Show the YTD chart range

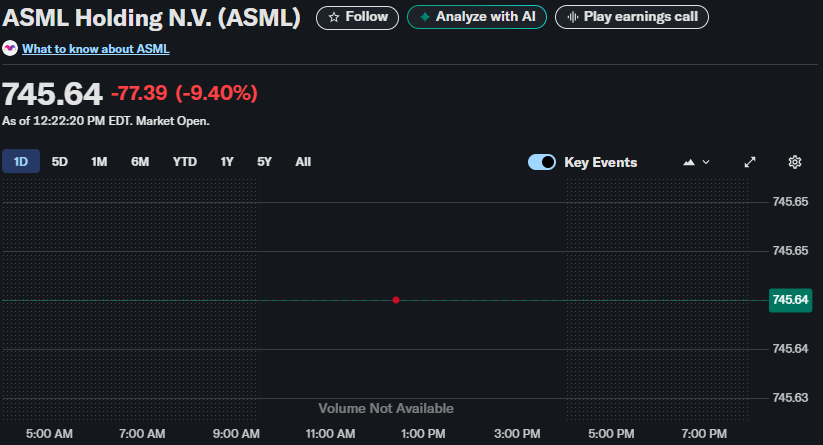[x=185, y=162]
